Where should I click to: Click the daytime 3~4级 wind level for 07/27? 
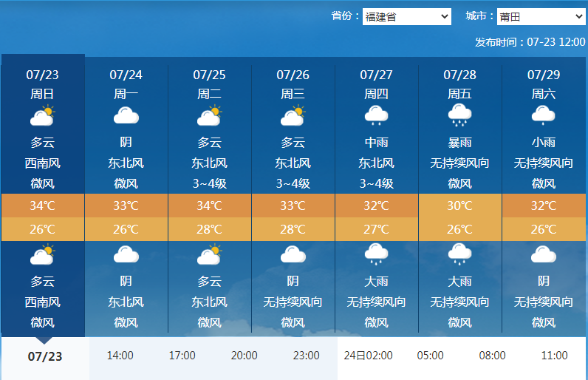[376, 183]
